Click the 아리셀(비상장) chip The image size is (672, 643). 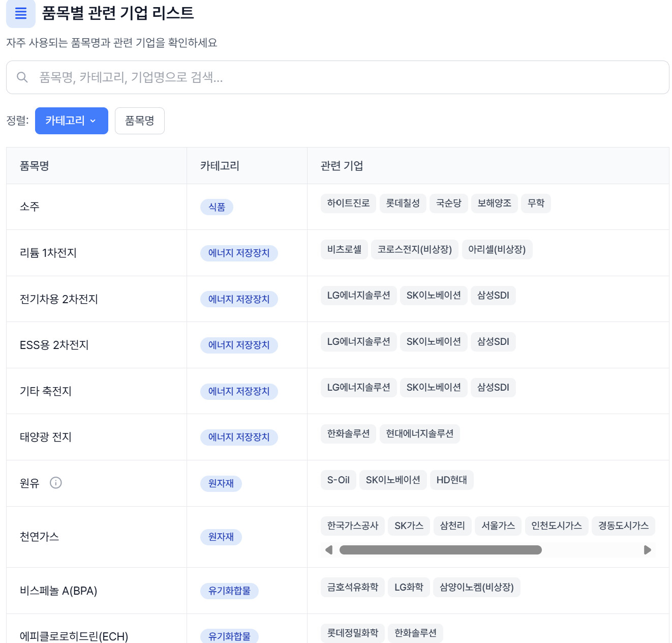(x=497, y=250)
